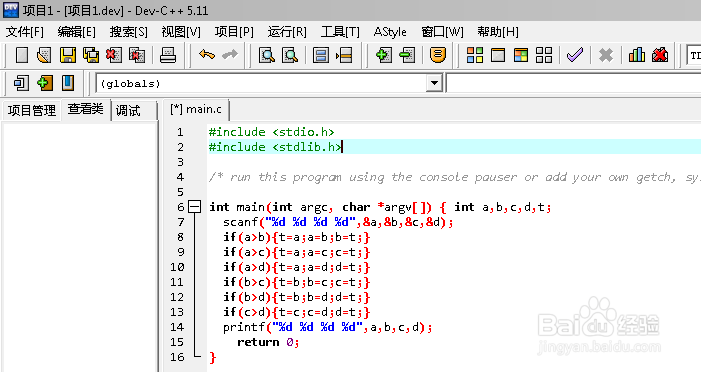Click Compile and Run icon
Screen dimensions: 701x372
tap(521, 55)
